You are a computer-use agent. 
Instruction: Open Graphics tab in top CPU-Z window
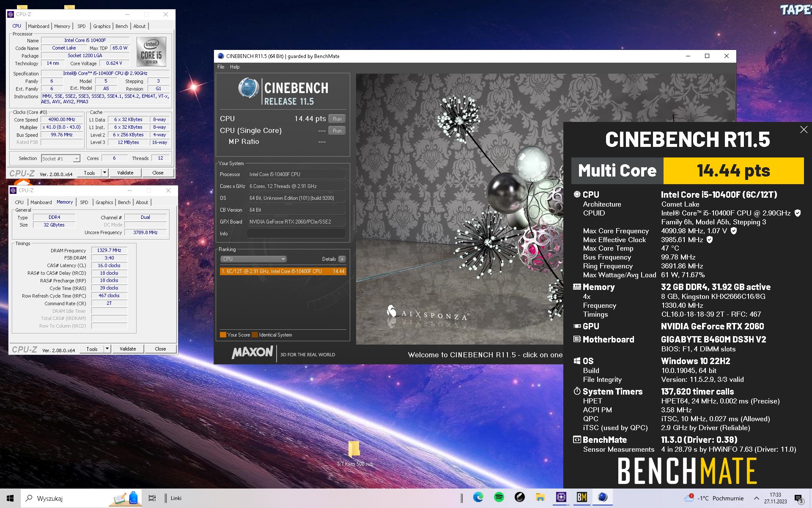(102, 26)
